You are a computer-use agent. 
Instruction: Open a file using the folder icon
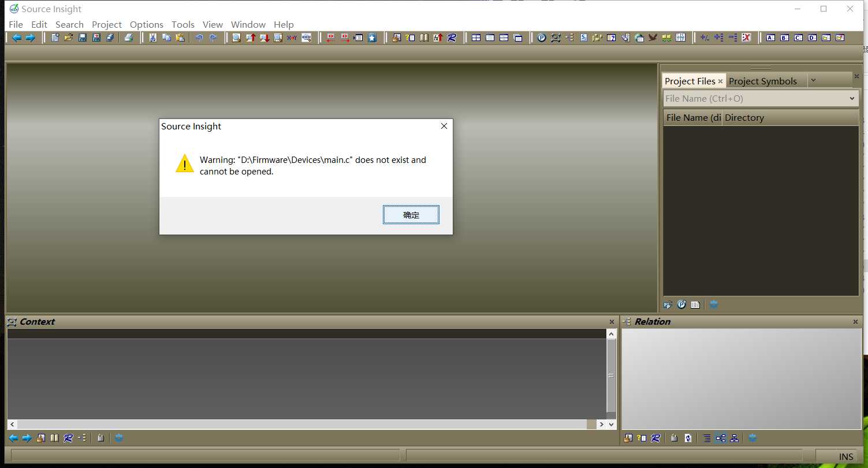(69, 38)
